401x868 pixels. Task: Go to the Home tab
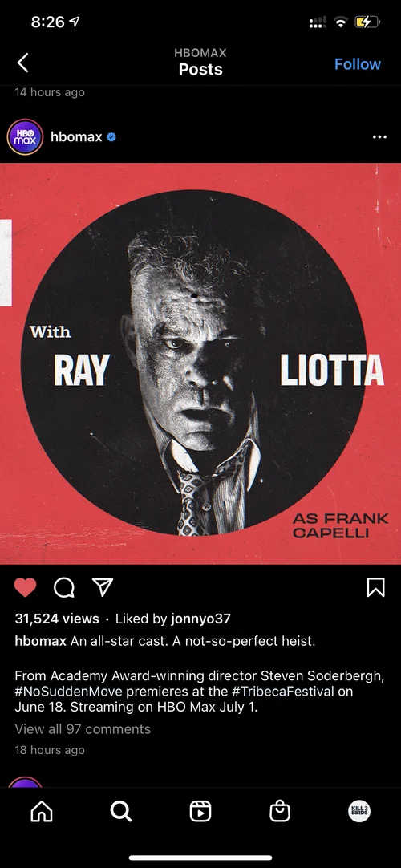point(42,812)
